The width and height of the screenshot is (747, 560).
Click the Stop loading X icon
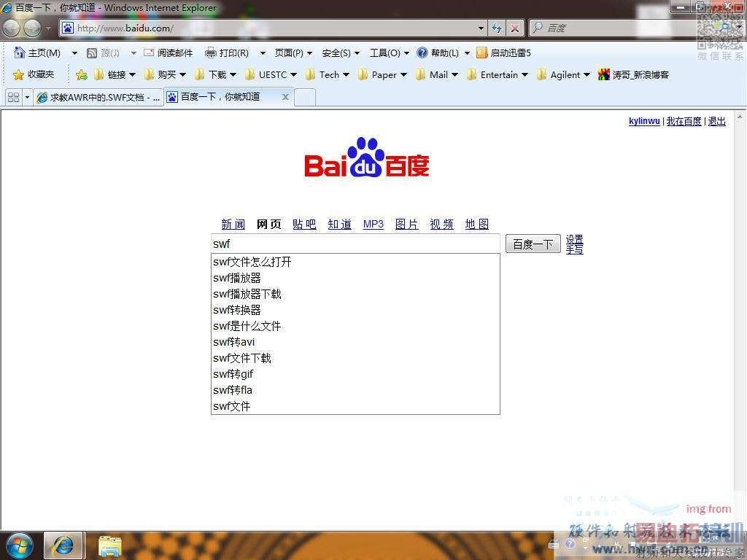pyautogui.click(x=514, y=28)
